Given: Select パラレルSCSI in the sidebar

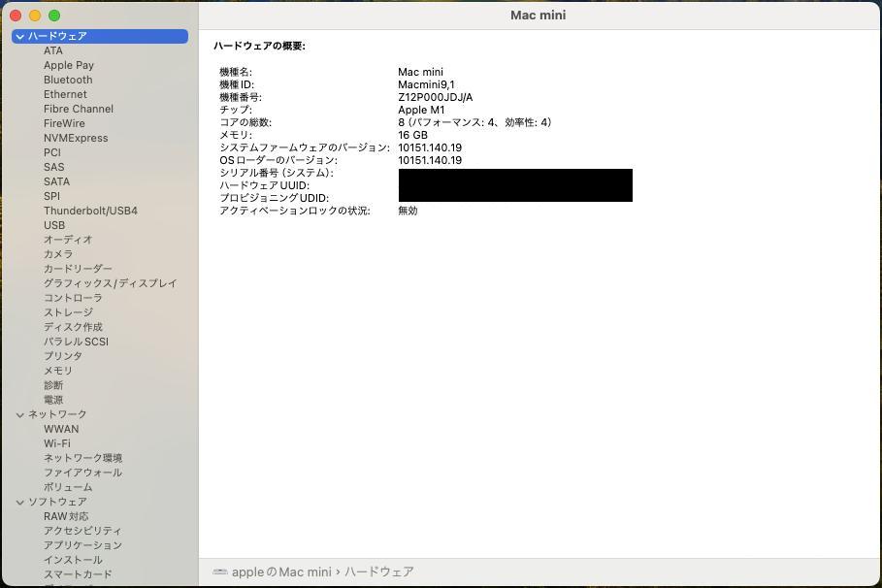Looking at the screenshot, I should tap(76, 342).
